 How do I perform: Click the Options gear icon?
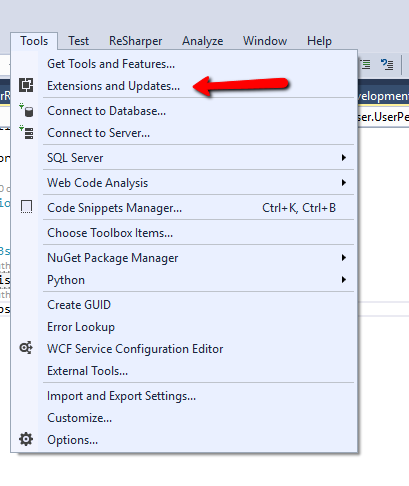coord(26,439)
